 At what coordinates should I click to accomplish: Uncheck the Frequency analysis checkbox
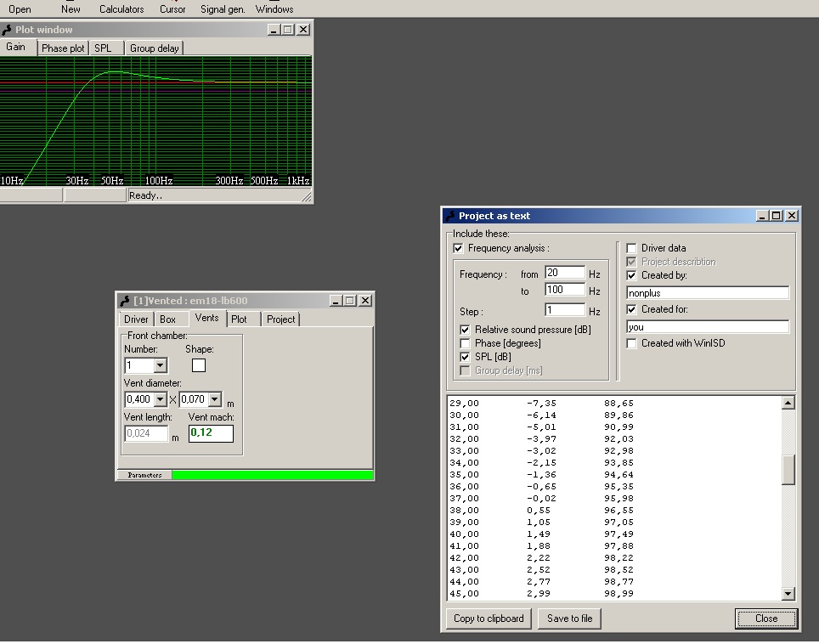[x=459, y=248]
